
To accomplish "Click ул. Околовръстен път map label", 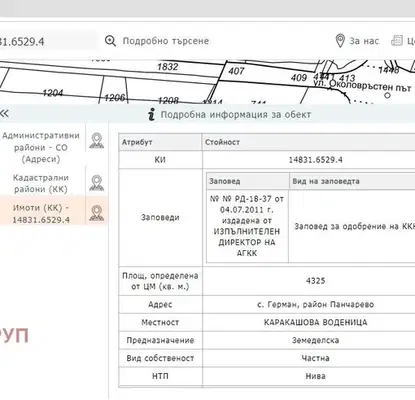I will [362, 86].
